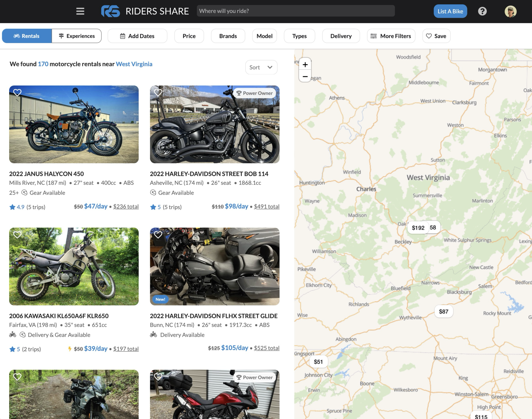View the $491 total price breakdown
Screen dimensions: 532x419
267,206
